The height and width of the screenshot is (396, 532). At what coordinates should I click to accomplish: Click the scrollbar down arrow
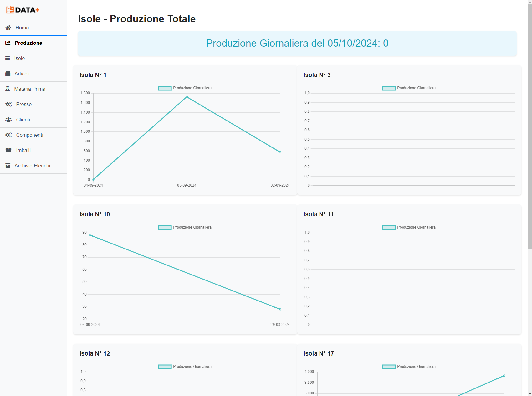click(530, 393)
